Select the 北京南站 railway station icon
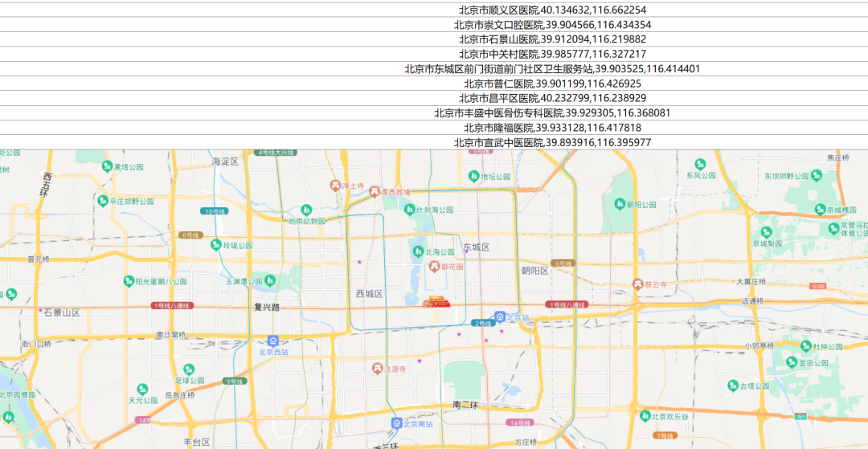This screenshot has width=868, height=449. pos(396,423)
